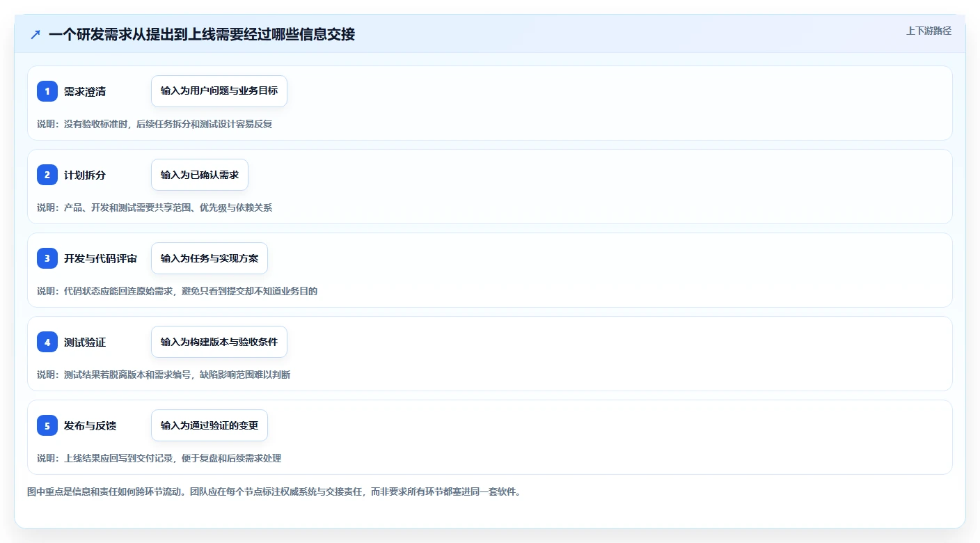Click the note starting 说明：上线结果应回写

159,458
